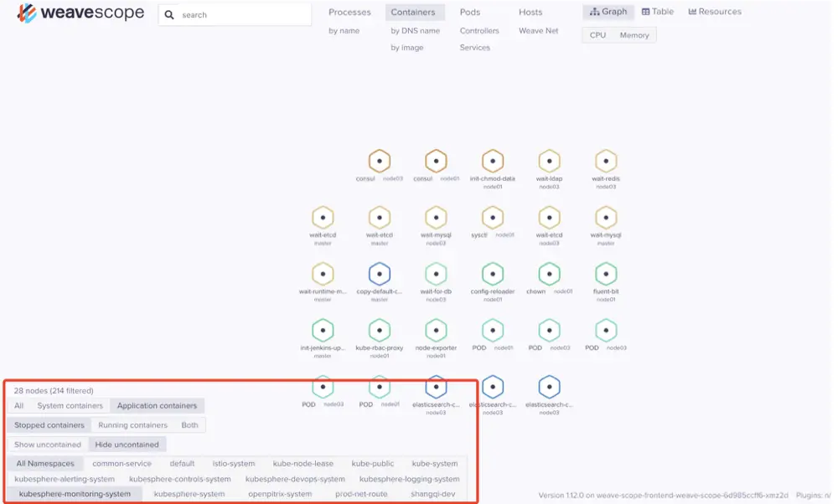Open the Services view
The image size is (838, 504).
coord(474,48)
